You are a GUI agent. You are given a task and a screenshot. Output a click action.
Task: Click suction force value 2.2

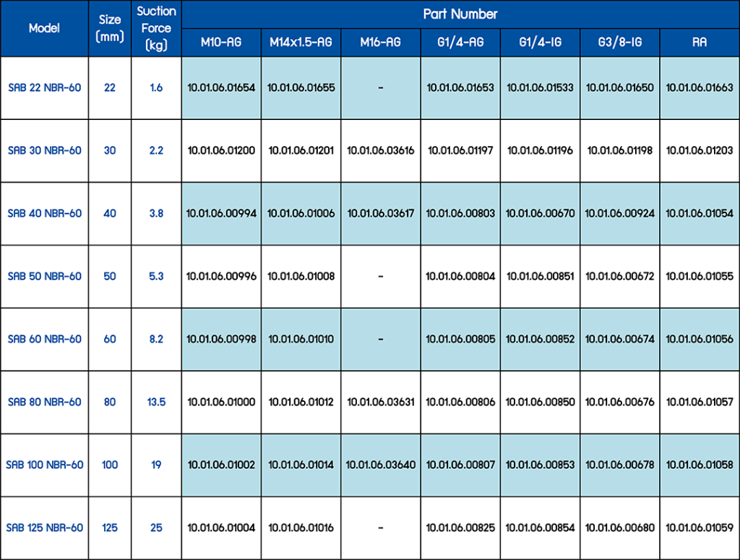tap(156, 150)
